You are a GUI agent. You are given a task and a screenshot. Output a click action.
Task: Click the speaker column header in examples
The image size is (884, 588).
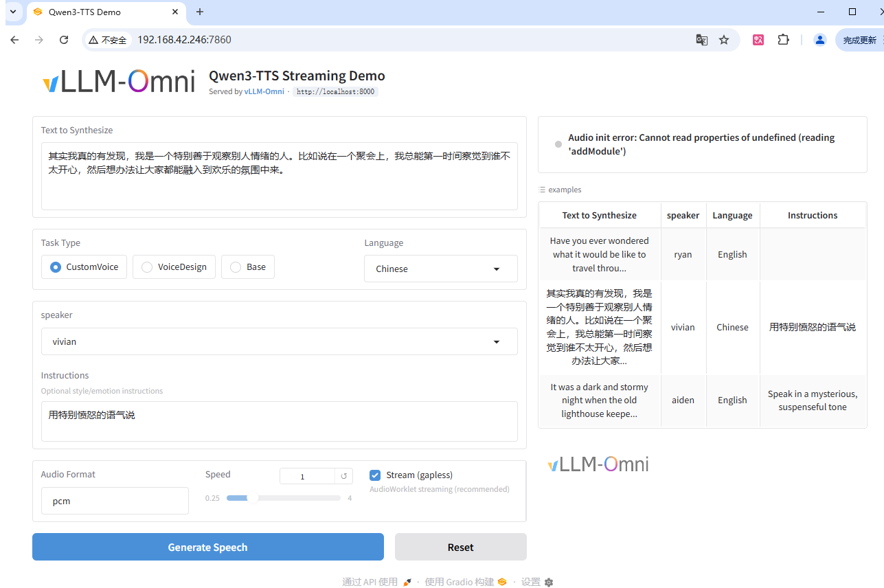pos(683,215)
